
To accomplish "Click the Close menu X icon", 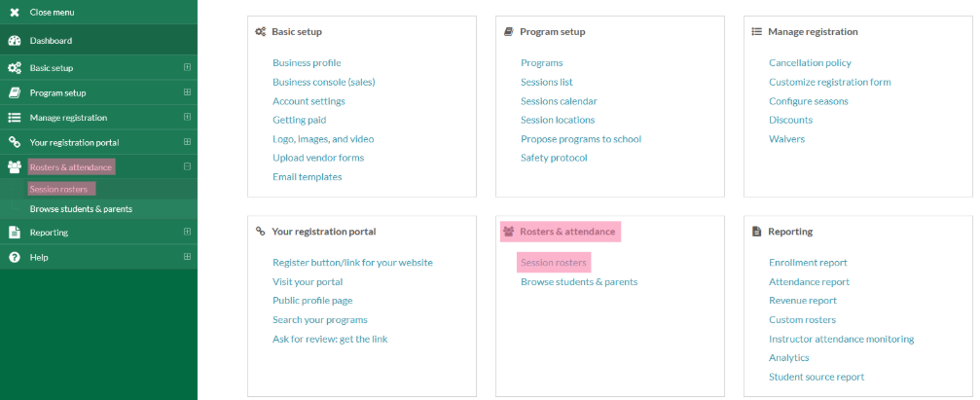I will 14,13.
